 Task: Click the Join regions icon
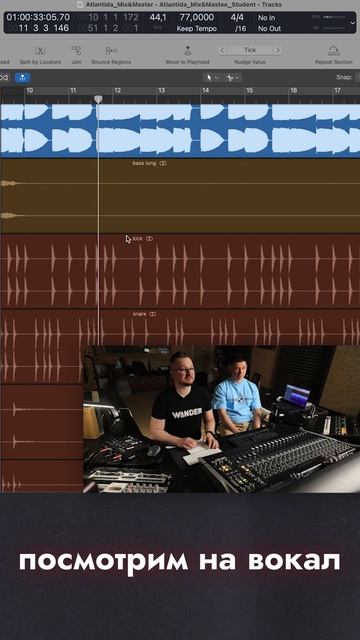tap(76, 51)
